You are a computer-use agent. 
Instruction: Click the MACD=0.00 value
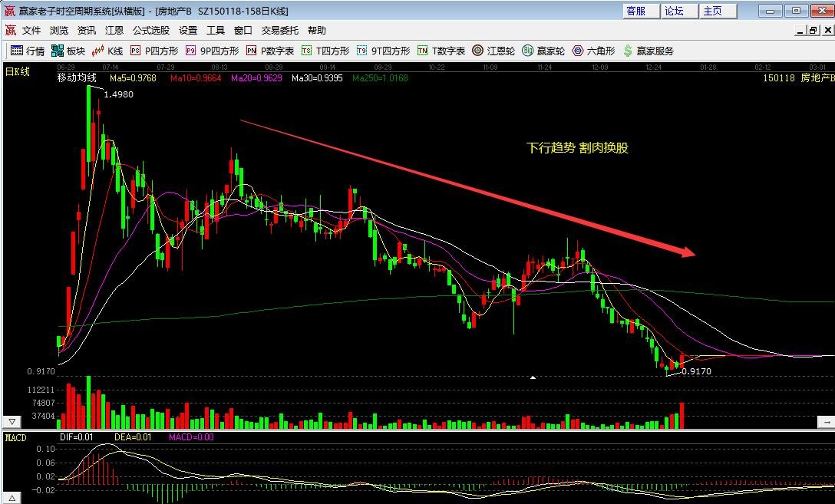[x=191, y=437]
